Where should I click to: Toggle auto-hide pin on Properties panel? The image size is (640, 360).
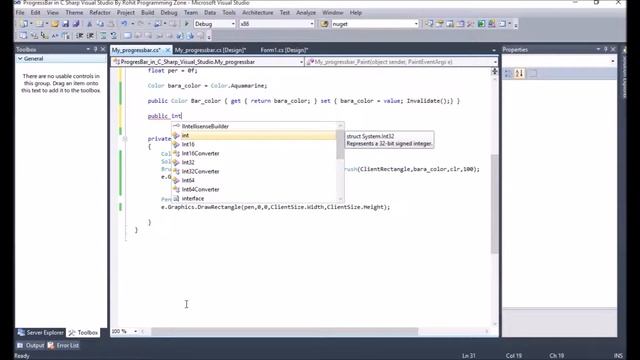click(606, 49)
